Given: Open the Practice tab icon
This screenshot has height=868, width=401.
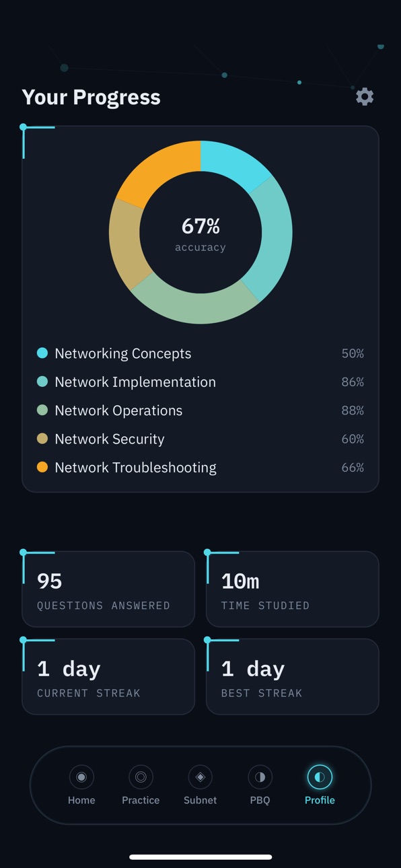Looking at the screenshot, I should click(141, 776).
